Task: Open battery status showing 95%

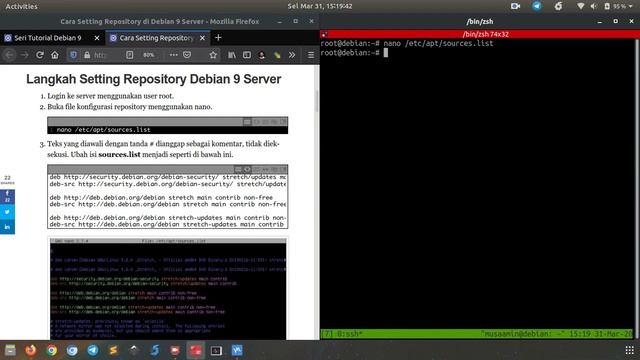Action: pyautogui.click(x=615, y=6)
